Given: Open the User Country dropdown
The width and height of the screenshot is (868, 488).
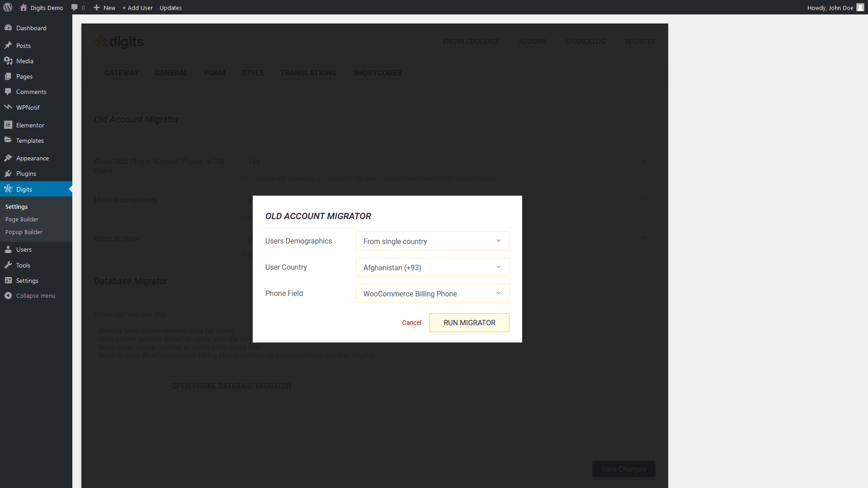Looking at the screenshot, I should coord(432,267).
